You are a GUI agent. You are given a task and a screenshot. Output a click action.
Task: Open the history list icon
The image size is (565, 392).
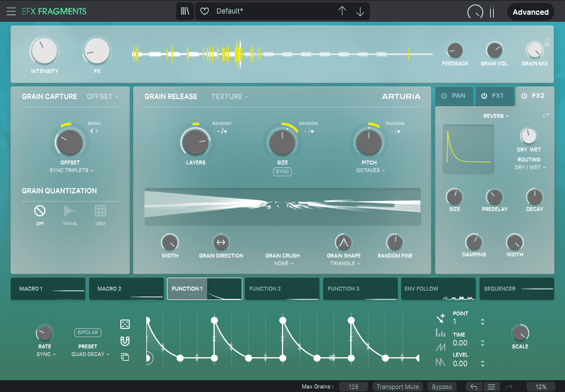[x=491, y=387]
